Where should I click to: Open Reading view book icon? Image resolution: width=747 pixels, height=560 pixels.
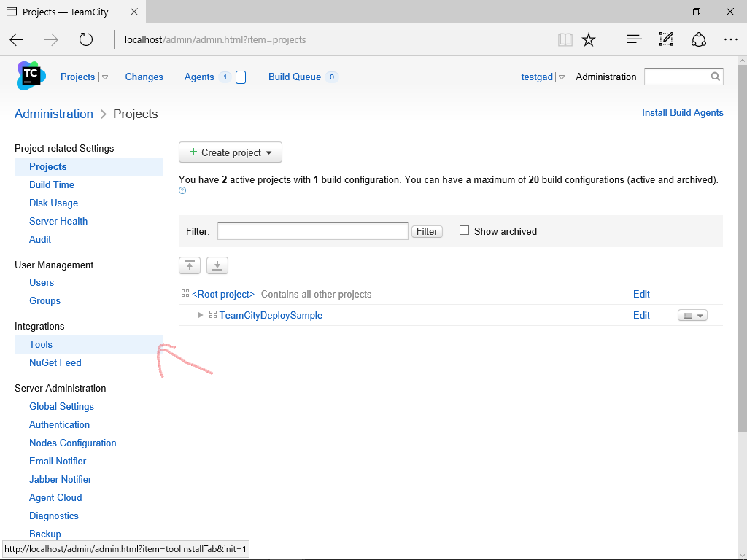(x=565, y=39)
